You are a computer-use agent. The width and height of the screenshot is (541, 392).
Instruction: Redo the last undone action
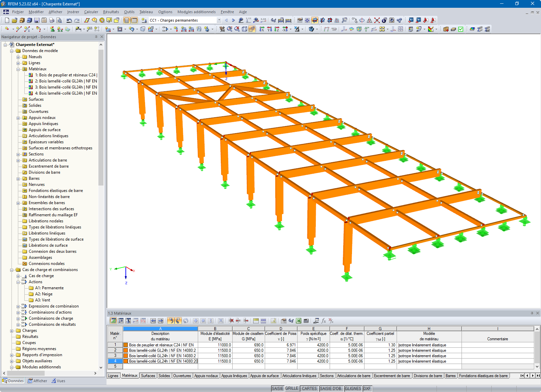point(77,20)
